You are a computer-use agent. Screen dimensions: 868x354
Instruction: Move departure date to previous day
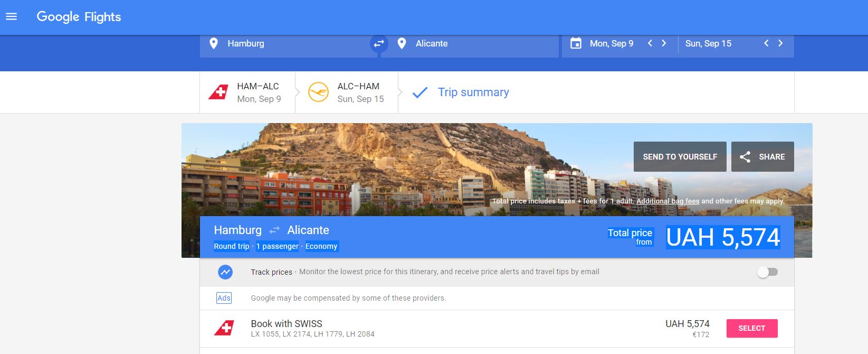[650, 43]
